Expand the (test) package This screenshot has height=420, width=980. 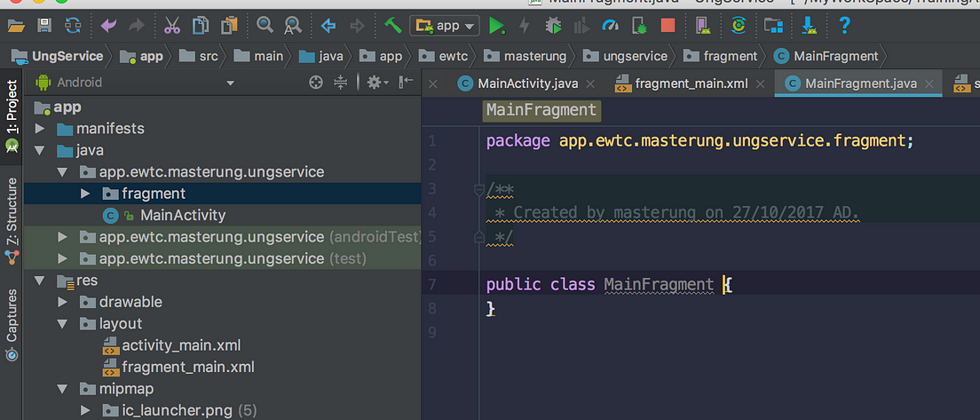pos(62,258)
